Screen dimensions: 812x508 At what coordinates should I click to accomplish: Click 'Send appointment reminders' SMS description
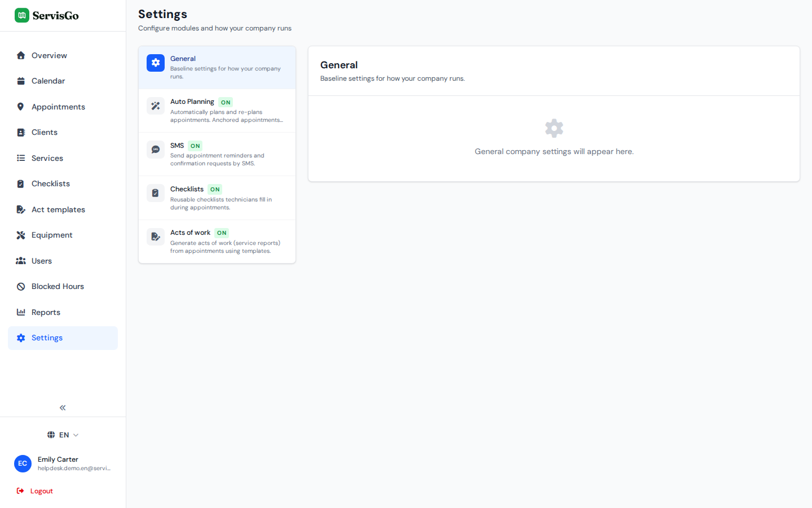(x=217, y=160)
